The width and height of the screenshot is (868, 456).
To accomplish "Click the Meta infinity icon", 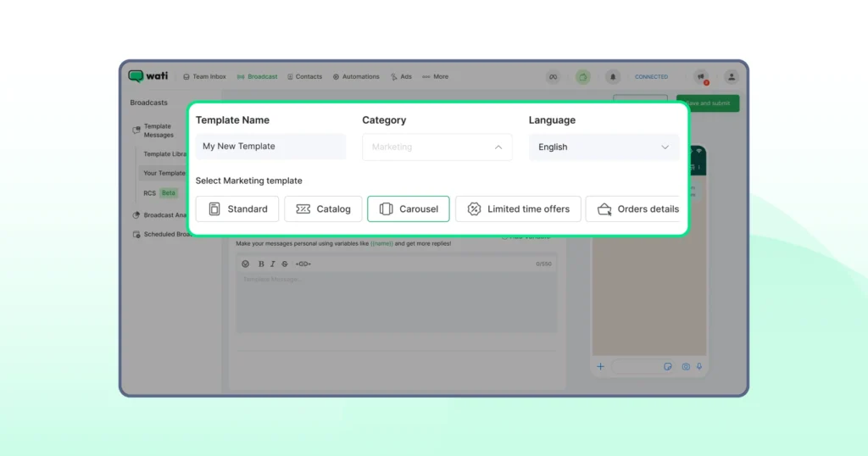I will tap(553, 77).
